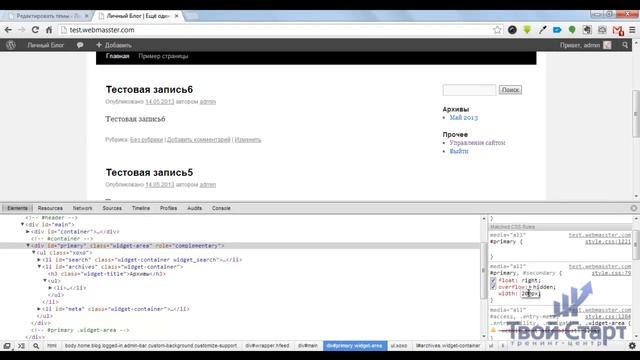
Task: Open DevTools settings gear
Action: [632, 346]
